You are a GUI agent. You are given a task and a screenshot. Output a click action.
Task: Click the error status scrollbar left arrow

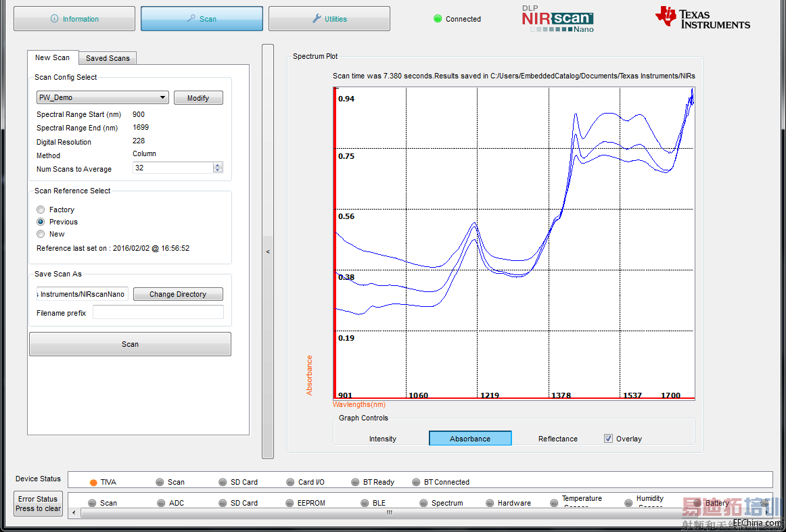point(74,512)
